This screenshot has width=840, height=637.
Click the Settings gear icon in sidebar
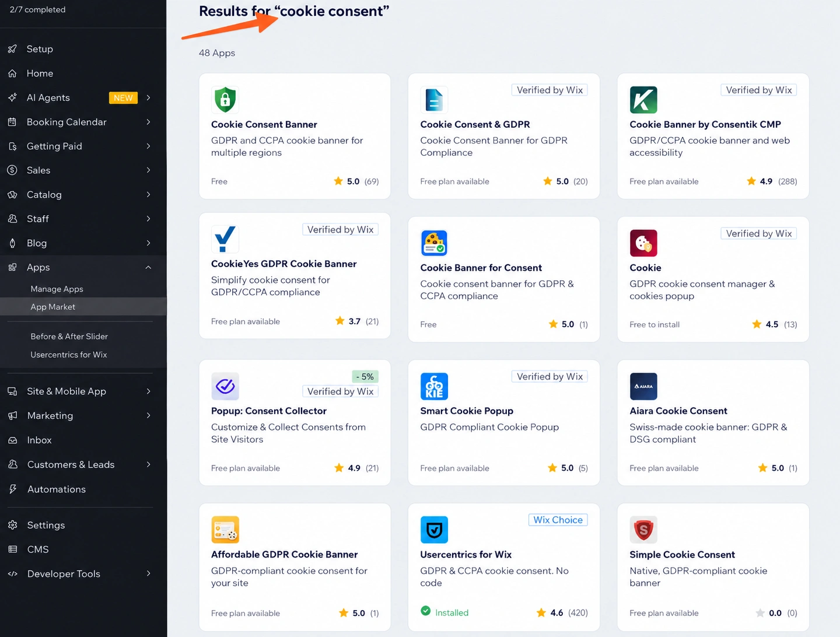pyautogui.click(x=12, y=525)
